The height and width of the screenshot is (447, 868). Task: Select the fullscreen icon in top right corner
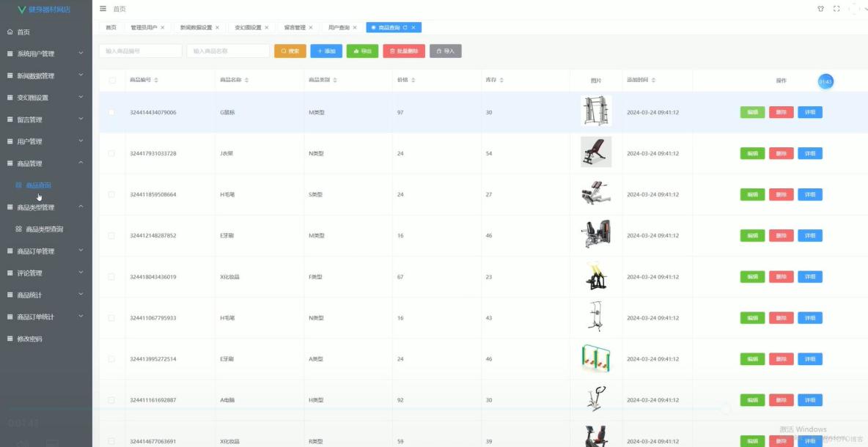(x=836, y=9)
